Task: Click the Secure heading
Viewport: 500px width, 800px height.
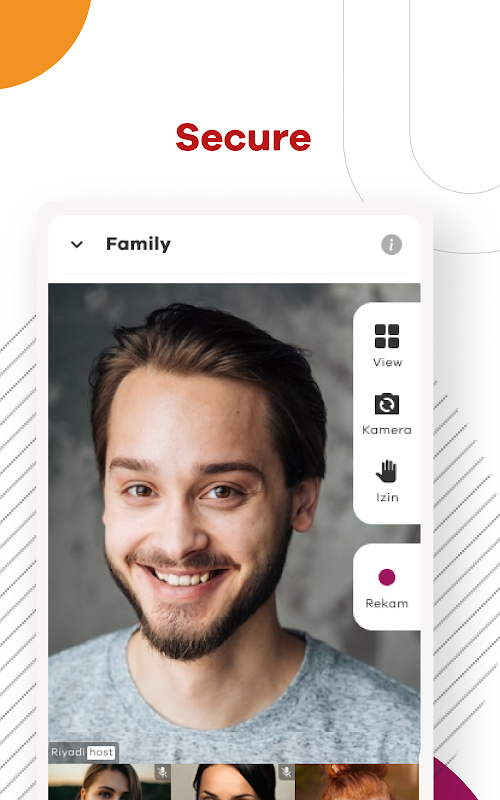Action: 243,138
